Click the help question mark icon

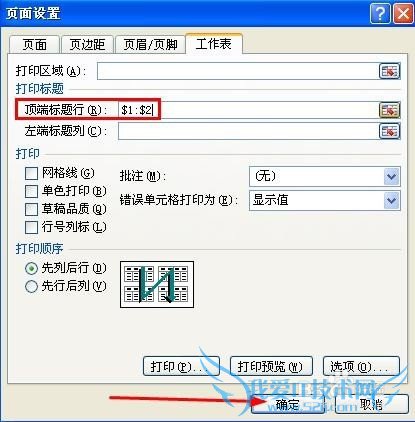tap(380, 14)
